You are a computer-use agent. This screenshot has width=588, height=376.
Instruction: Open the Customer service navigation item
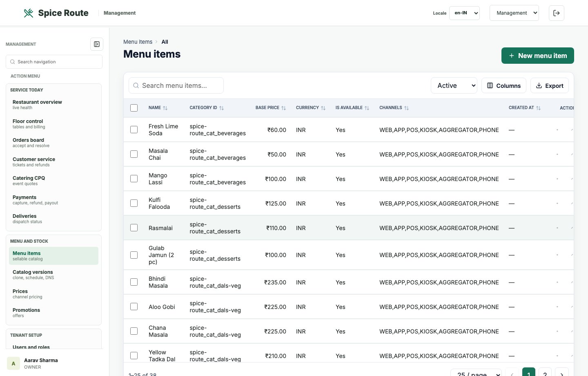coord(53,162)
